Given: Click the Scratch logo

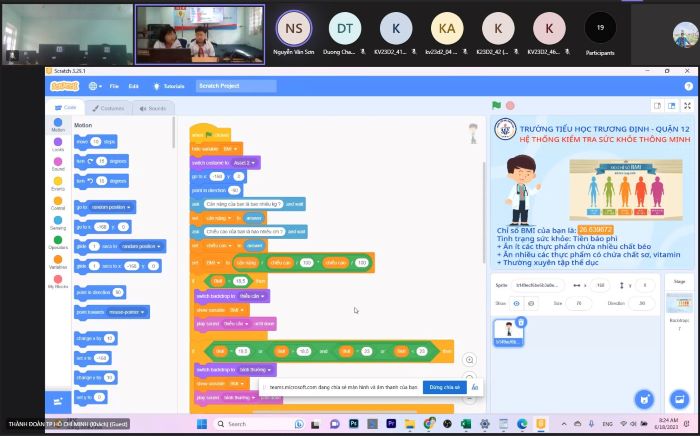Looking at the screenshot, I should (x=65, y=86).
